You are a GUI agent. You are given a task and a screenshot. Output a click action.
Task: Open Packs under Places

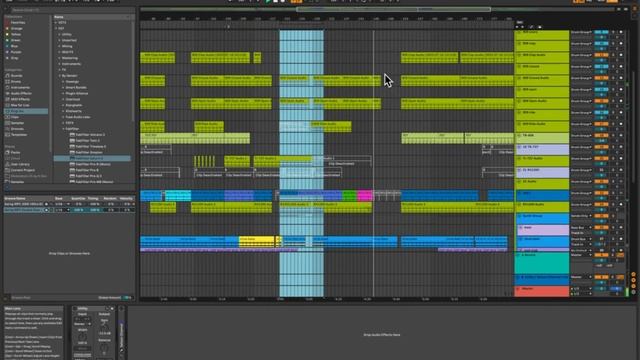pos(16,152)
